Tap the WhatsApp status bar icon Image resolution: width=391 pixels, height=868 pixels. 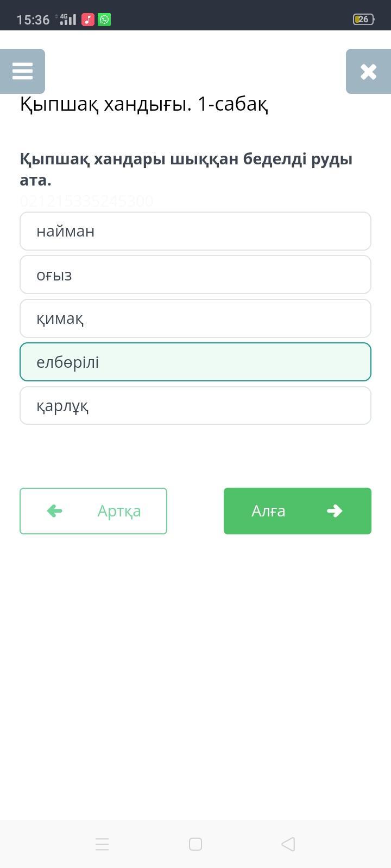click(x=104, y=20)
